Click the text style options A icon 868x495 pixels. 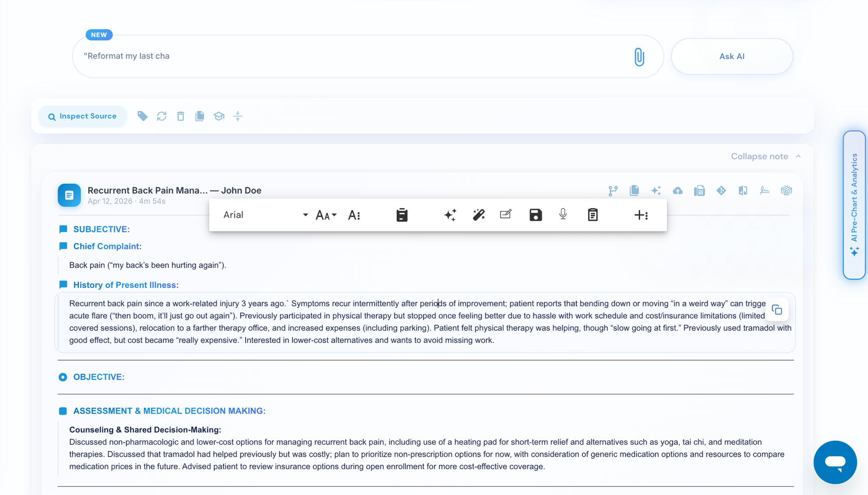(x=354, y=215)
